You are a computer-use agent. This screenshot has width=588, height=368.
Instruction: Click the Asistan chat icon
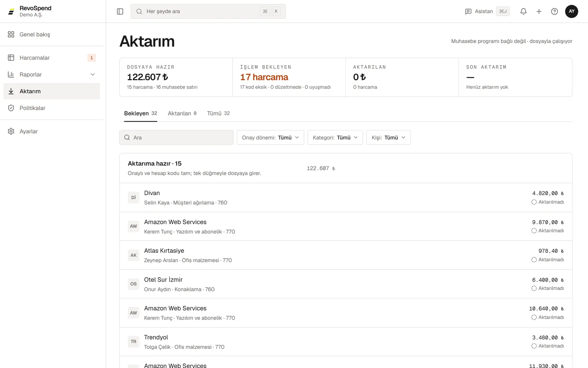(x=468, y=11)
